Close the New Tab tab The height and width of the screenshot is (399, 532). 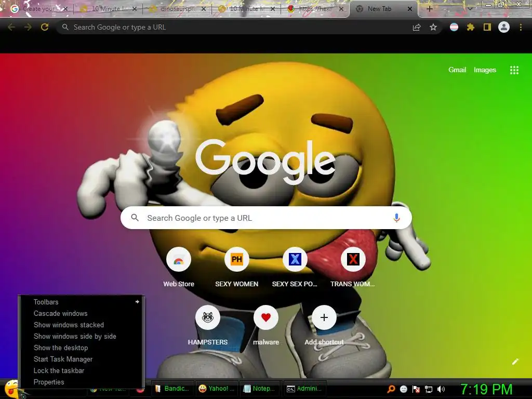point(410,9)
